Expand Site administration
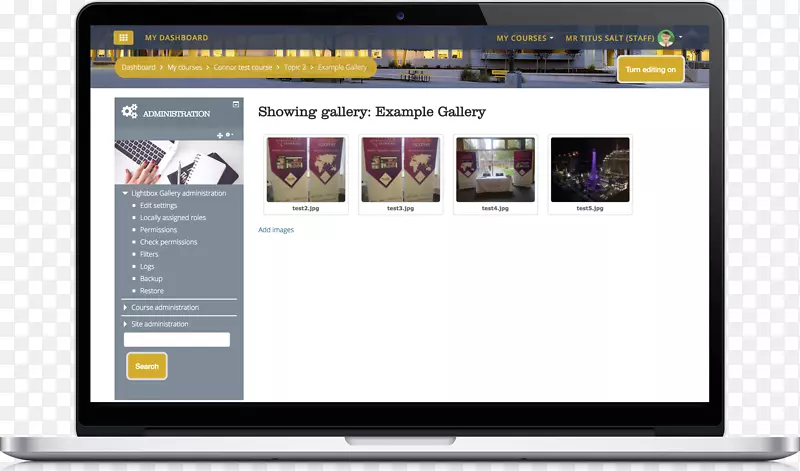The height and width of the screenshot is (471, 800). [160, 324]
